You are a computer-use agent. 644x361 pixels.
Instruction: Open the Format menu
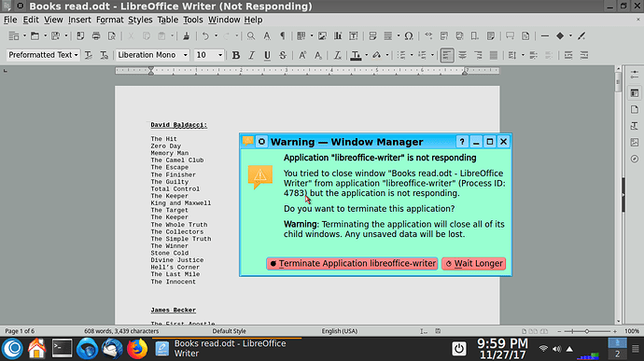coord(109,20)
